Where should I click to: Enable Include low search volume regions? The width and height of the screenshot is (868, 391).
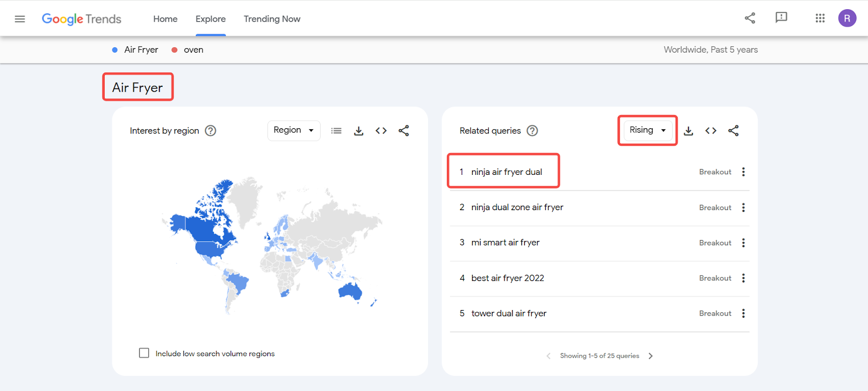click(144, 353)
